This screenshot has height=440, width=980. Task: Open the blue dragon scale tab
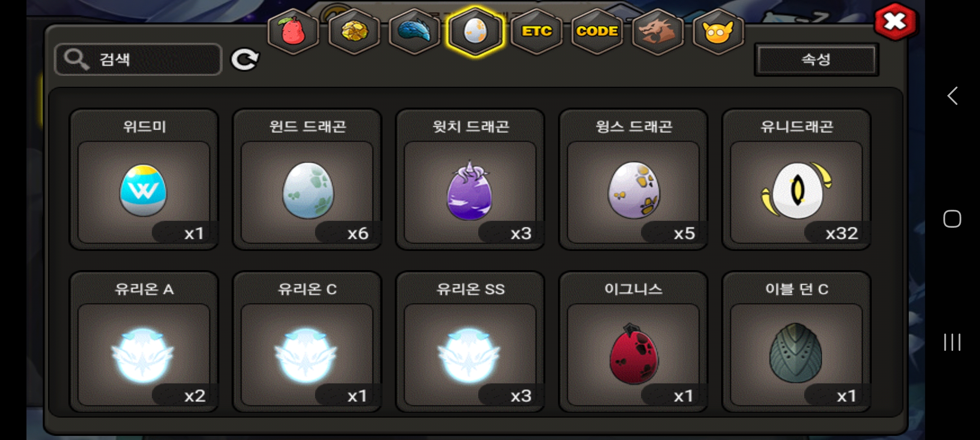[x=414, y=31]
